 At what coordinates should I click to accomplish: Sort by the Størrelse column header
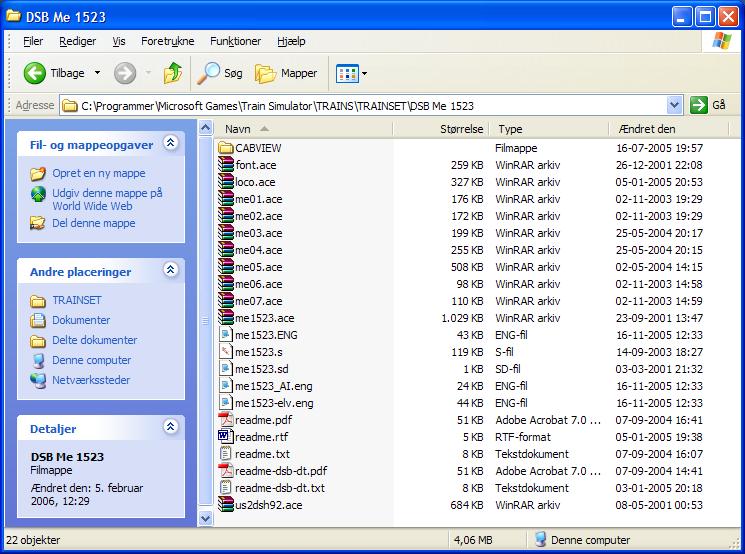click(440, 129)
